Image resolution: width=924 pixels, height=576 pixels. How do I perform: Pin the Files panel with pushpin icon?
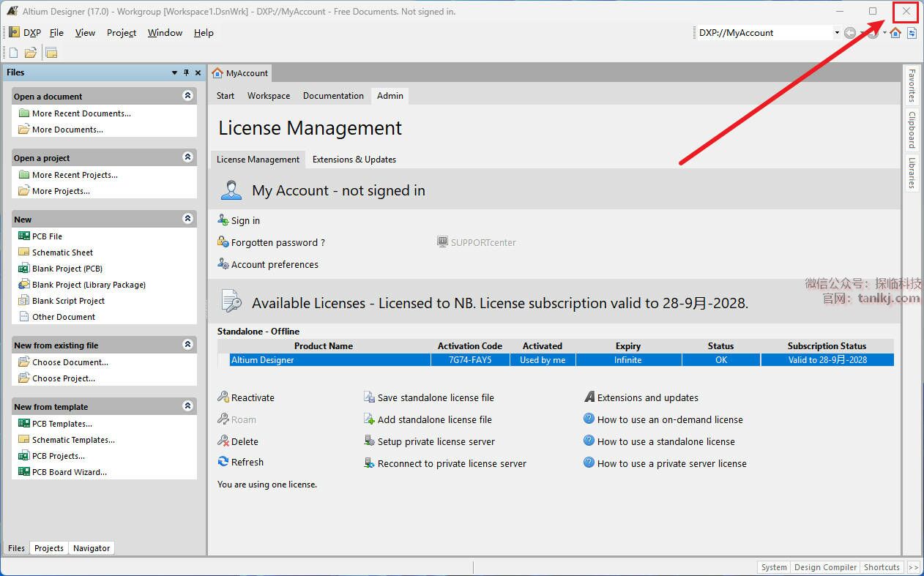(x=186, y=72)
